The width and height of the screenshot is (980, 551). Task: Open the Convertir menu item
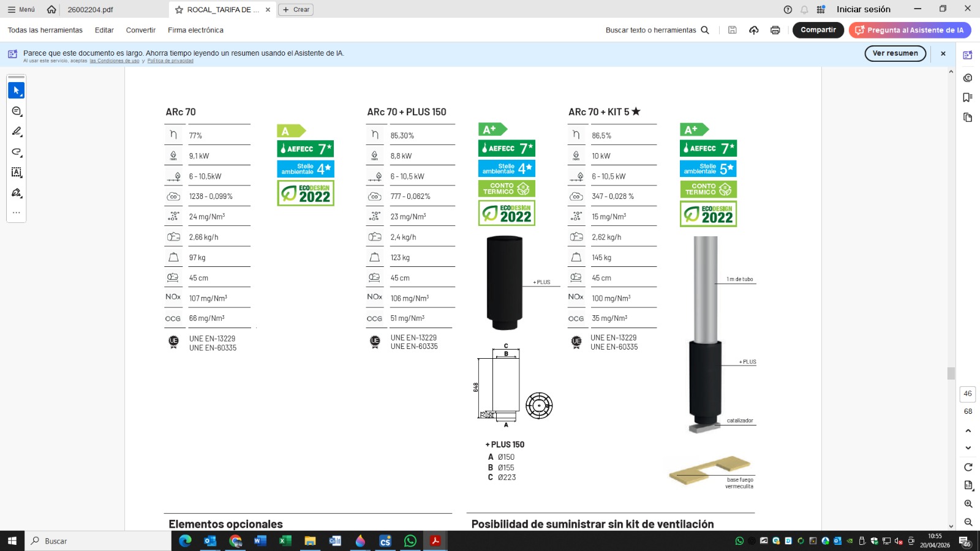click(x=141, y=30)
